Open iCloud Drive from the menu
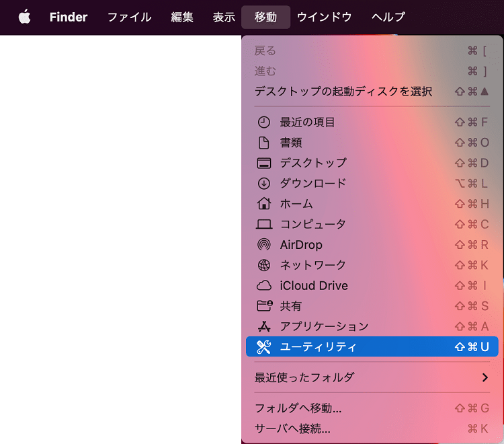Screen dimensions: 504x444 [372, 286]
